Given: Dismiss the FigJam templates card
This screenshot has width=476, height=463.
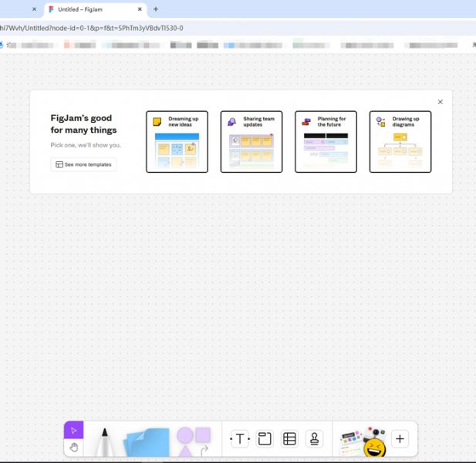Looking at the screenshot, I should pos(441,102).
